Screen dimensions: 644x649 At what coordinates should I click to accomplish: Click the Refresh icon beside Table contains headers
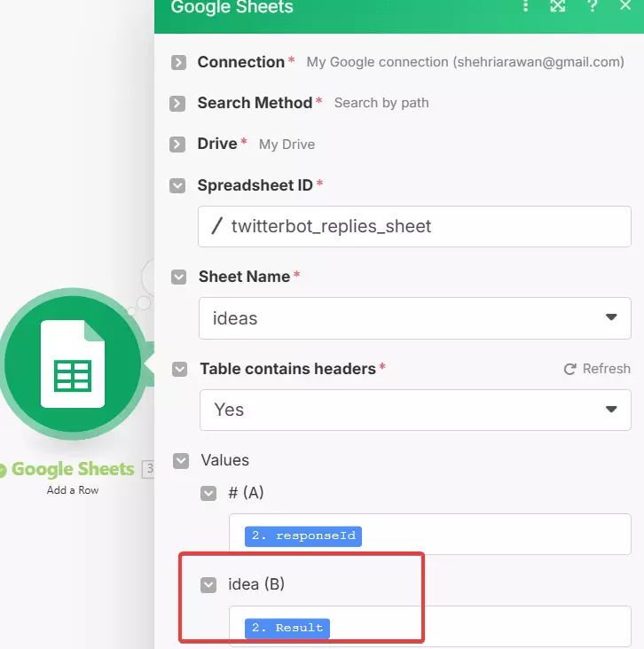coord(570,369)
